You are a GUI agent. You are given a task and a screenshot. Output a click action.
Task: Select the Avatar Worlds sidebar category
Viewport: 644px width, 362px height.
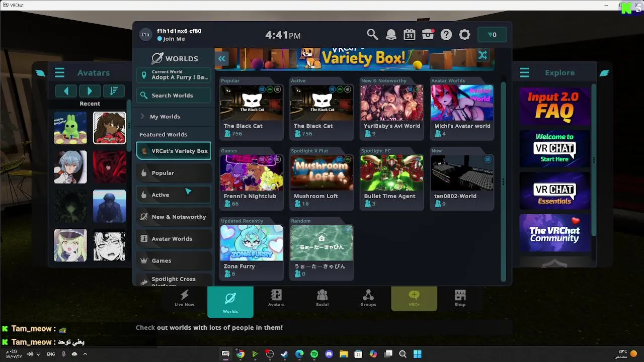pos(174,239)
